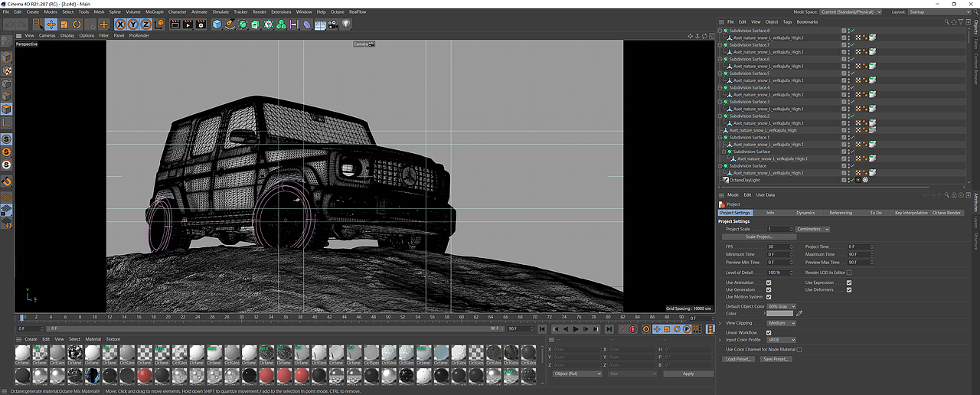980x395 pixels.
Task: Open the Layout Startup dropdown
Action: point(940,11)
